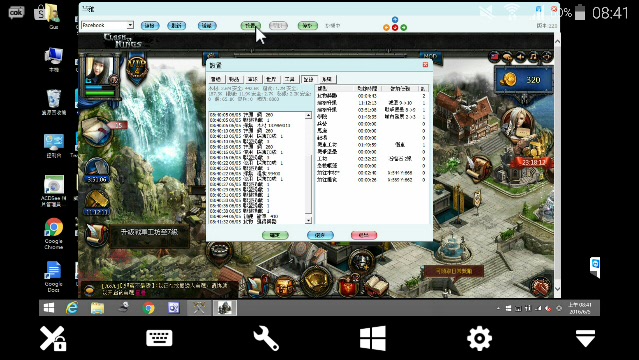The width and height of the screenshot is (639, 360).
Task: Click the green right-arrow button in the bot toolbar
Action: pos(403,28)
